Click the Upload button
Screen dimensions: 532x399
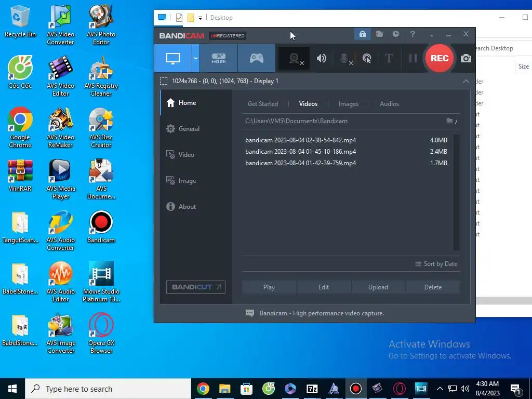click(378, 287)
